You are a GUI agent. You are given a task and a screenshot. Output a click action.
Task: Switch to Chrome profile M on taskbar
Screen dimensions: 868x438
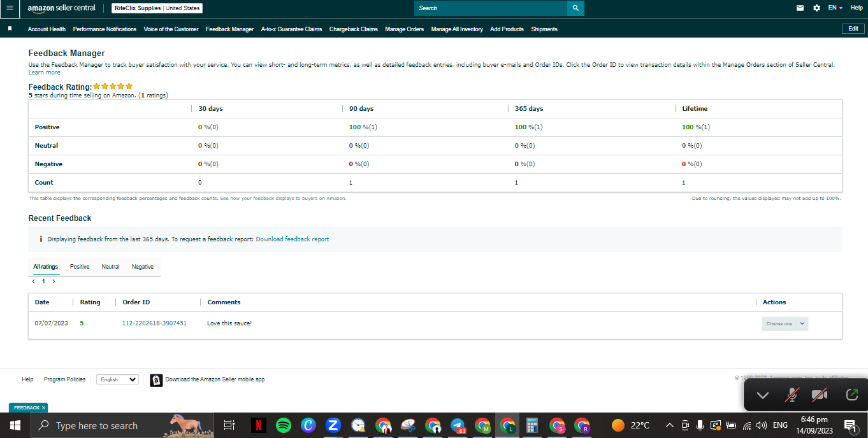tap(482, 425)
